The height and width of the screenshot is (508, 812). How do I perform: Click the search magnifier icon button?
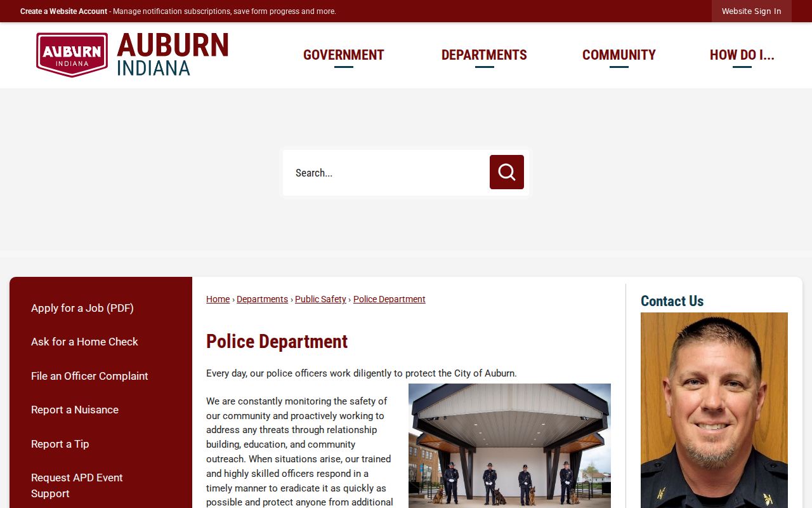point(506,172)
